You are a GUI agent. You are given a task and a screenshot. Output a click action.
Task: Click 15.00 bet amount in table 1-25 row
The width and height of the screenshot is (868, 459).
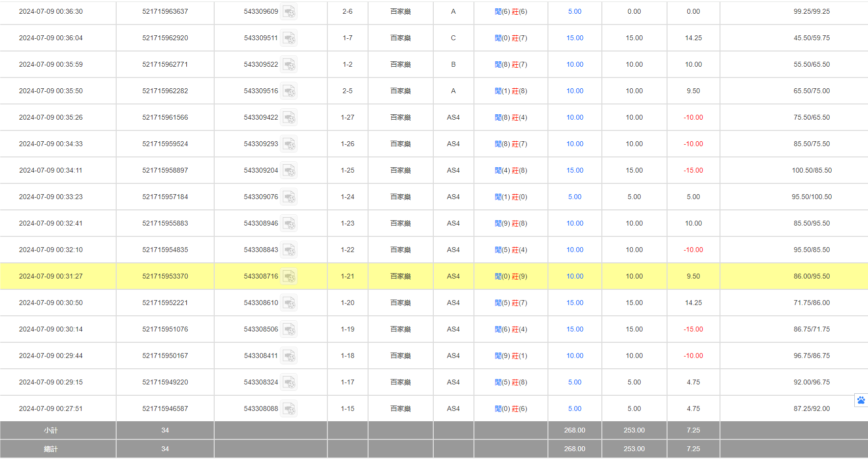tap(574, 171)
